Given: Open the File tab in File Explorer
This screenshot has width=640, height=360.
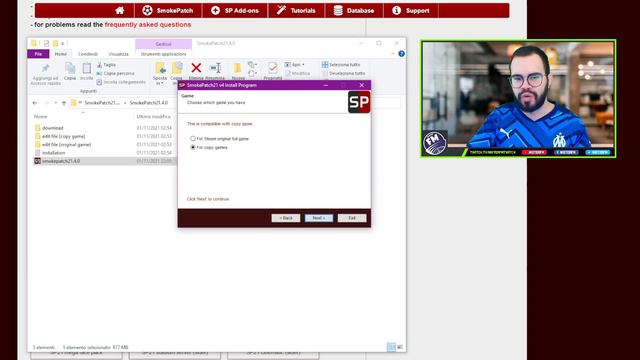Looking at the screenshot, I should click(38, 54).
